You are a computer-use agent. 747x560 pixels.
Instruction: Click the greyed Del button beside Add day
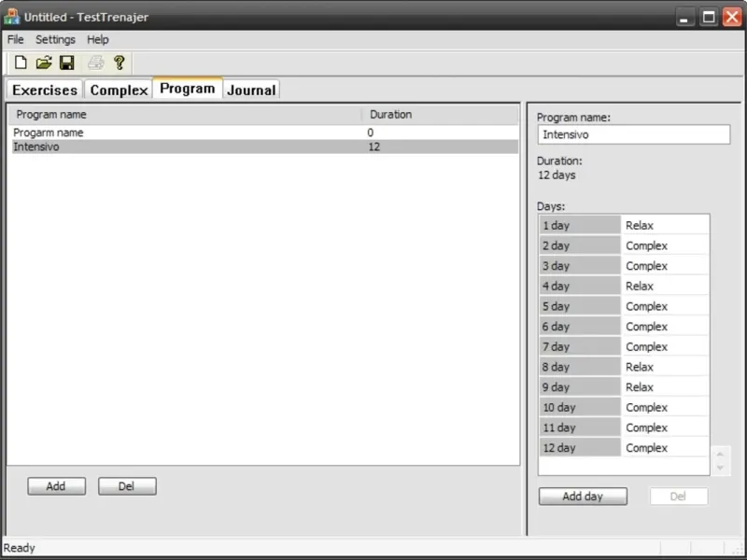(x=679, y=497)
